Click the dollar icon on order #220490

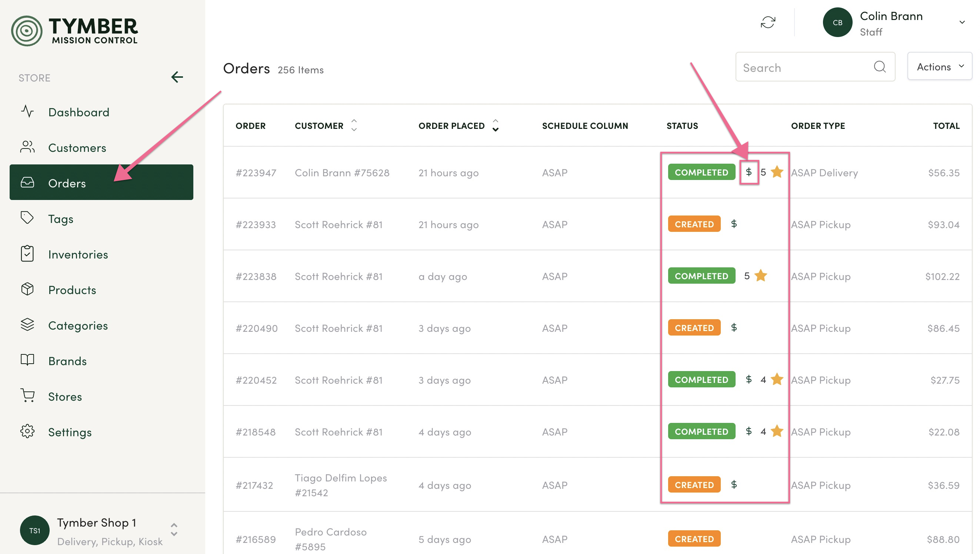click(734, 328)
